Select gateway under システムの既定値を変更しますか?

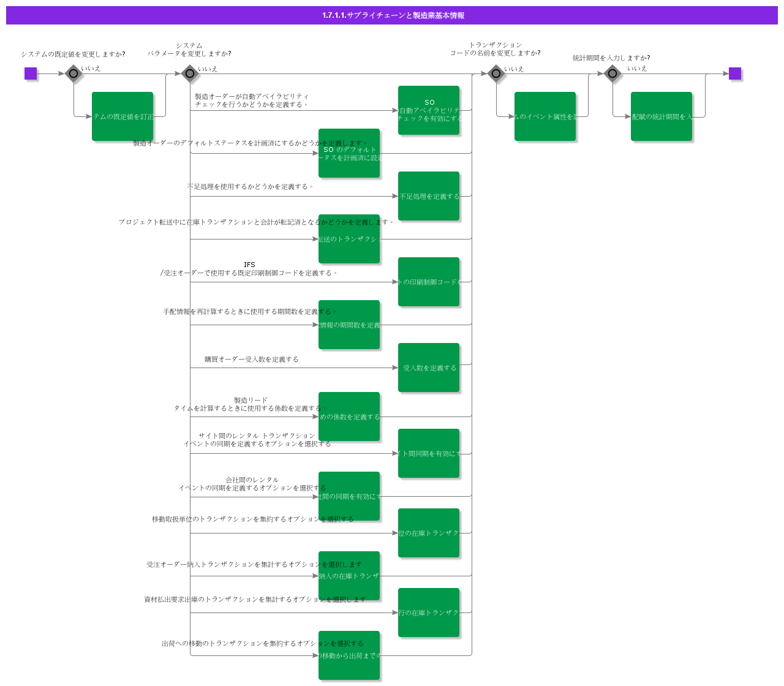(73, 73)
